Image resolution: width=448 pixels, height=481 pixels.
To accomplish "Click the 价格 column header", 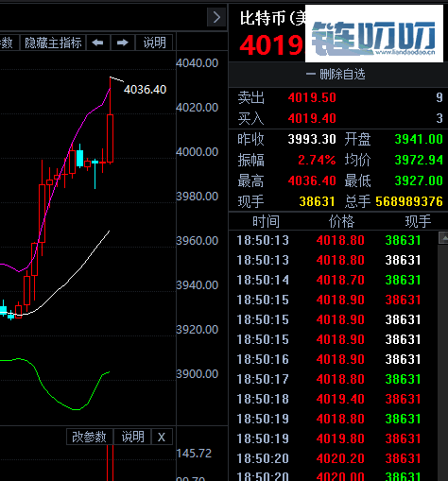I will (341, 221).
